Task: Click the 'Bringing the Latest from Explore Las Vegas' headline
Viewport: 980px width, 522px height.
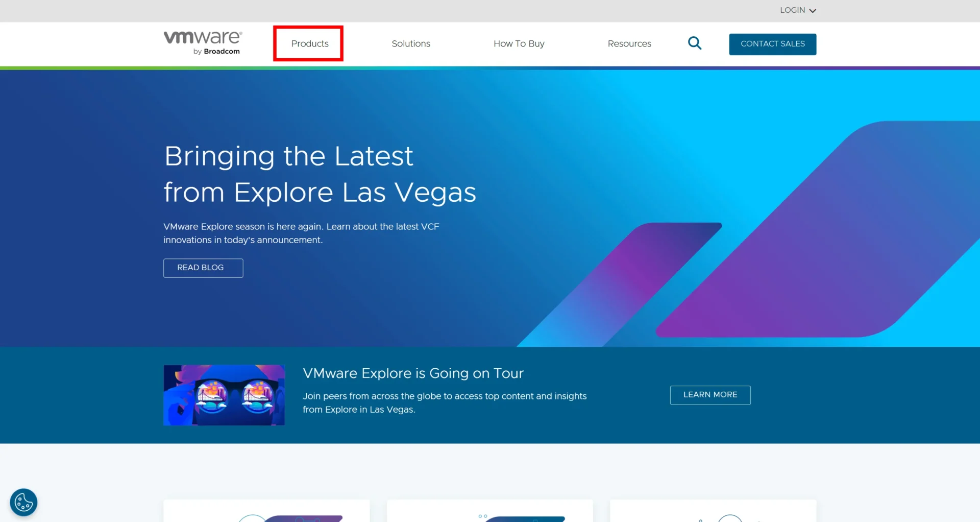Action: click(x=320, y=174)
